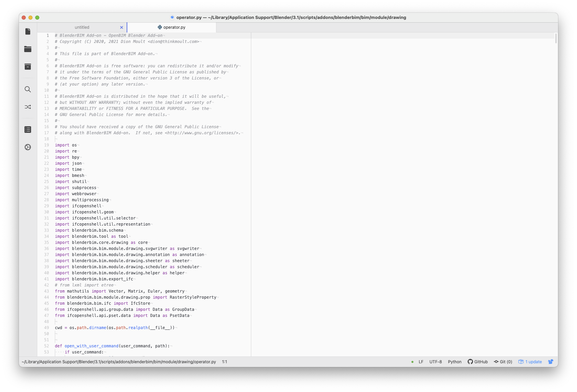Open the archive-box sidebar panel
Image resolution: width=577 pixels, height=392 pixels.
pyautogui.click(x=27, y=67)
